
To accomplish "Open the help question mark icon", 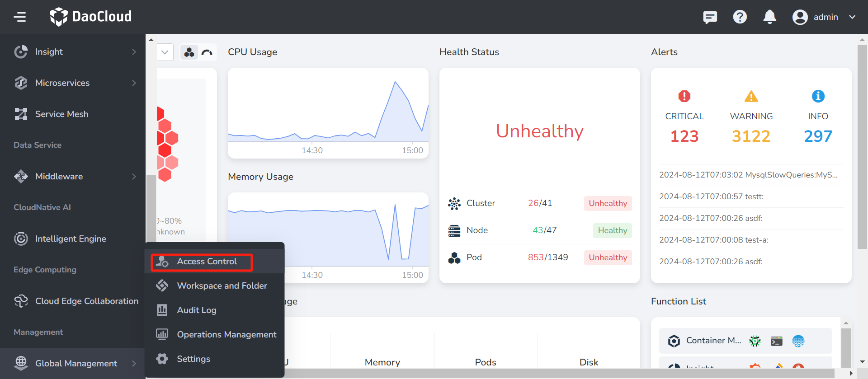I will [740, 17].
